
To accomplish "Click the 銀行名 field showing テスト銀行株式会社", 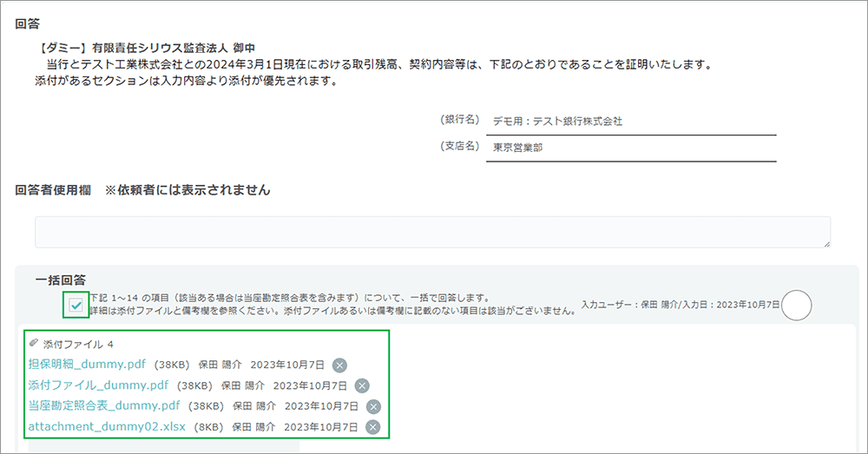I will click(x=630, y=122).
